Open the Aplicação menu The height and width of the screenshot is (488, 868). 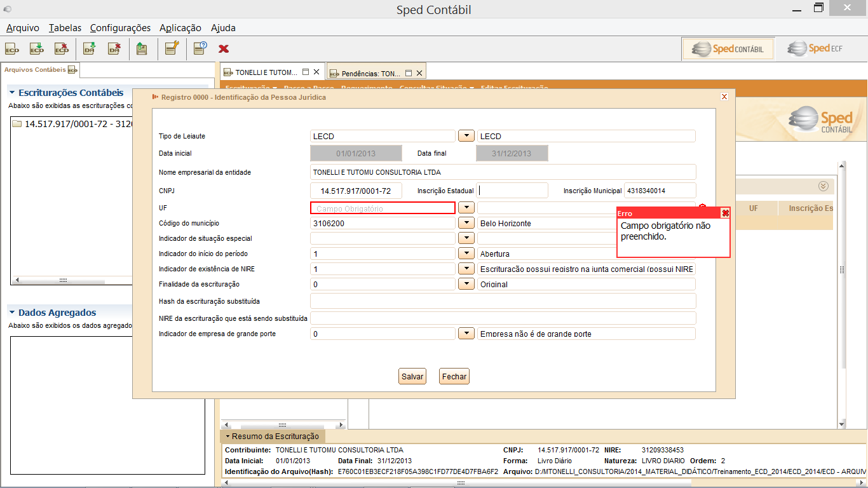click(x=180, y=28)
